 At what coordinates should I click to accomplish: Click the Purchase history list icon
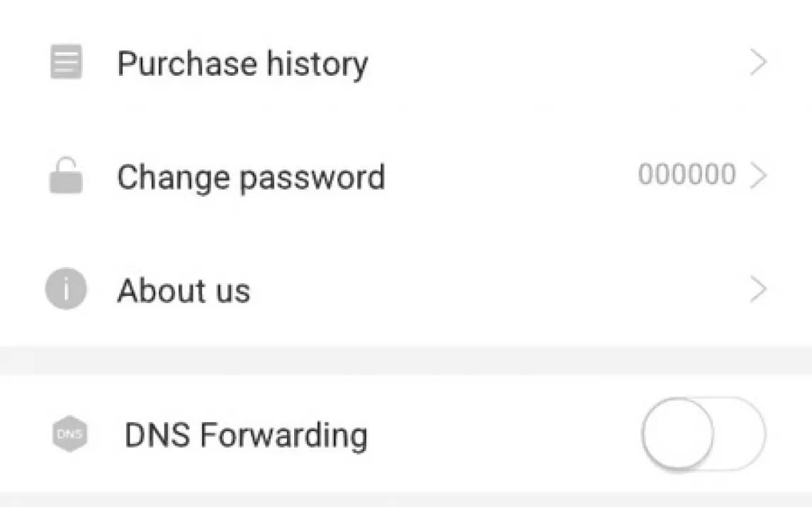point(66,62)
